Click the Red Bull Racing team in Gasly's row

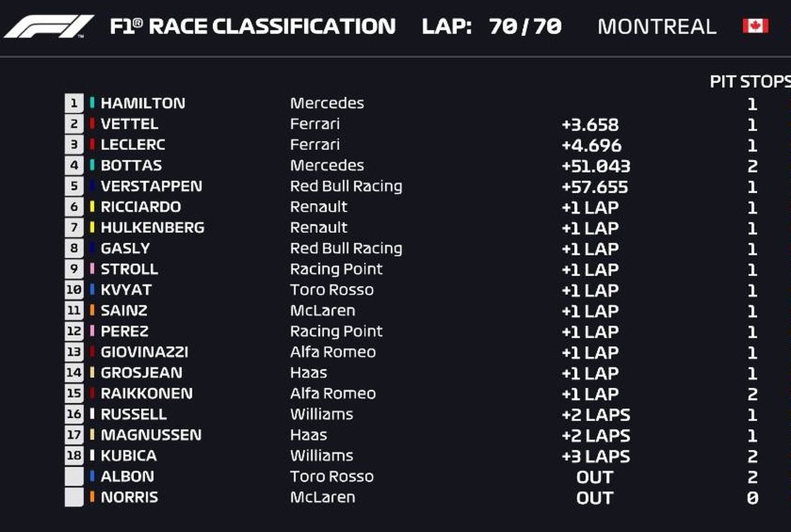(346, 248)
